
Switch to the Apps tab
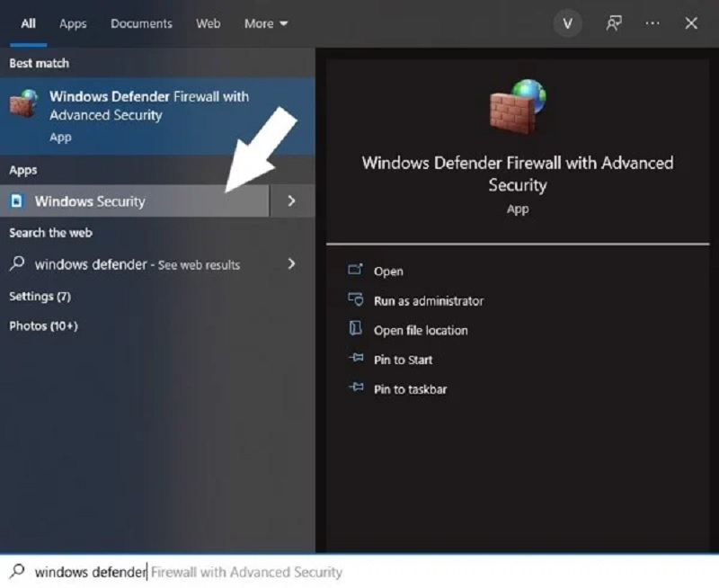(x=72, y=23)
